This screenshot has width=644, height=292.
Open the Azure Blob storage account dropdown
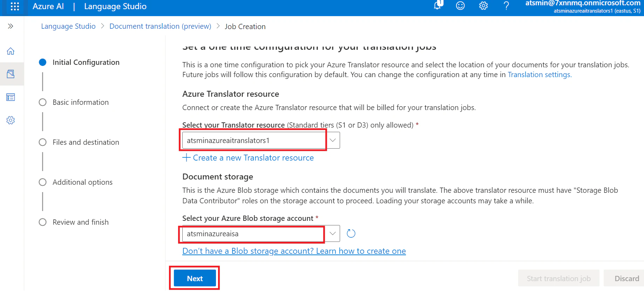(x=261, y=233)
